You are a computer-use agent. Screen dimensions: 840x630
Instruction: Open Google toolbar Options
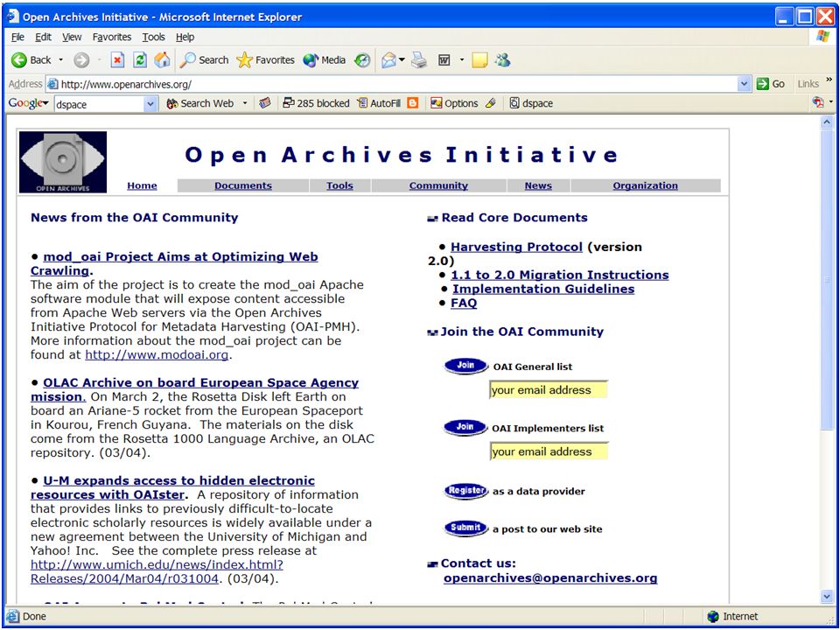coord(454,103)
